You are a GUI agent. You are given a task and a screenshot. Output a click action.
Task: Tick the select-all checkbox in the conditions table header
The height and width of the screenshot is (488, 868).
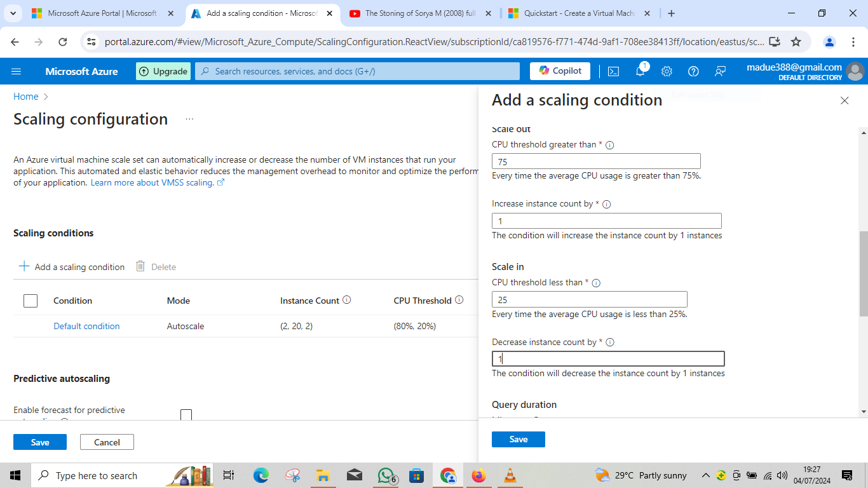tap(31, 301)
